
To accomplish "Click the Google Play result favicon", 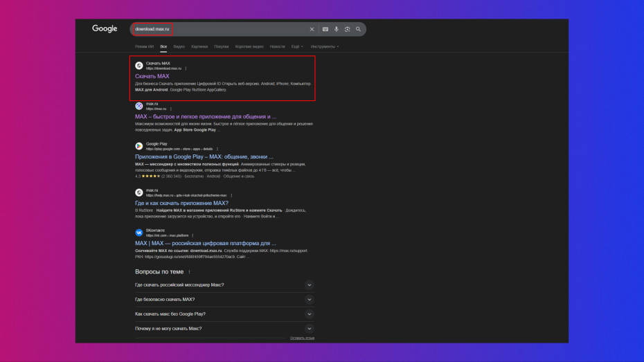I will coord(139,146).
